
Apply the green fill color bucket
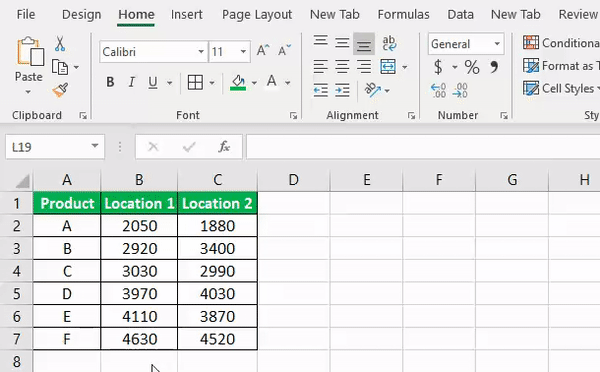click(x=238, y=82)
